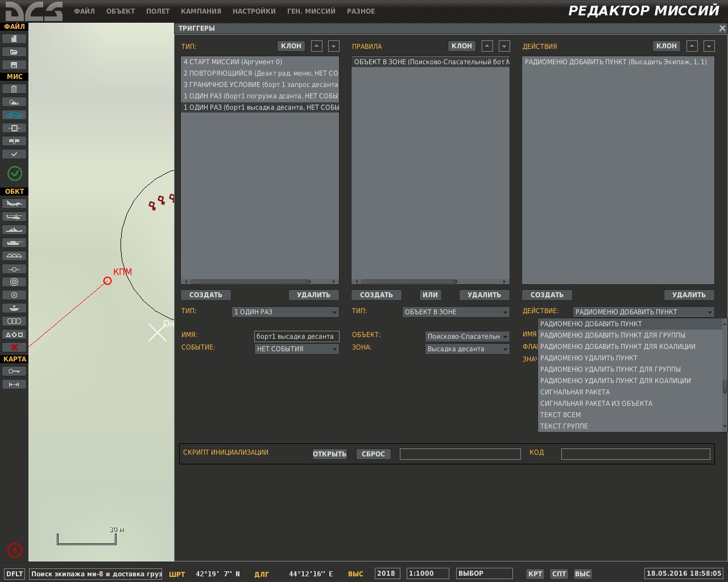Viewport: 728px width, 582px height.
Task: Open the triangle-diamond-square shapes tool
Action: point(14,334)
